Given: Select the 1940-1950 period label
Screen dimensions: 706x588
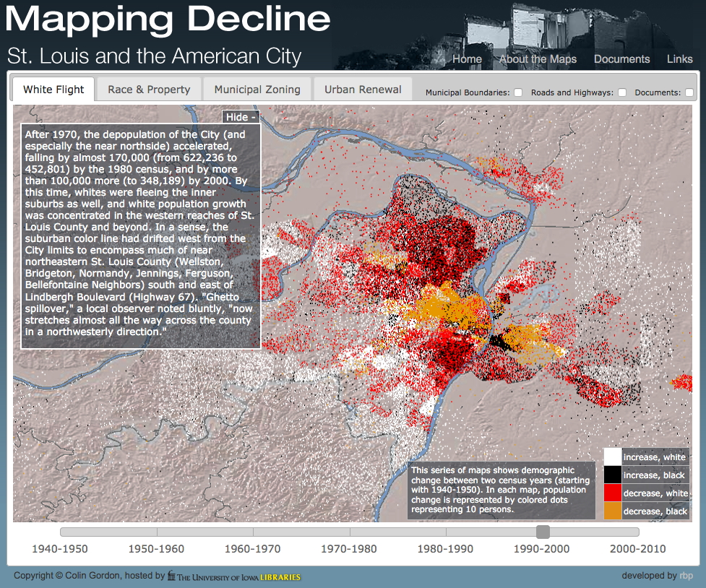Looking at the screenshot, I should pos(60,549).
